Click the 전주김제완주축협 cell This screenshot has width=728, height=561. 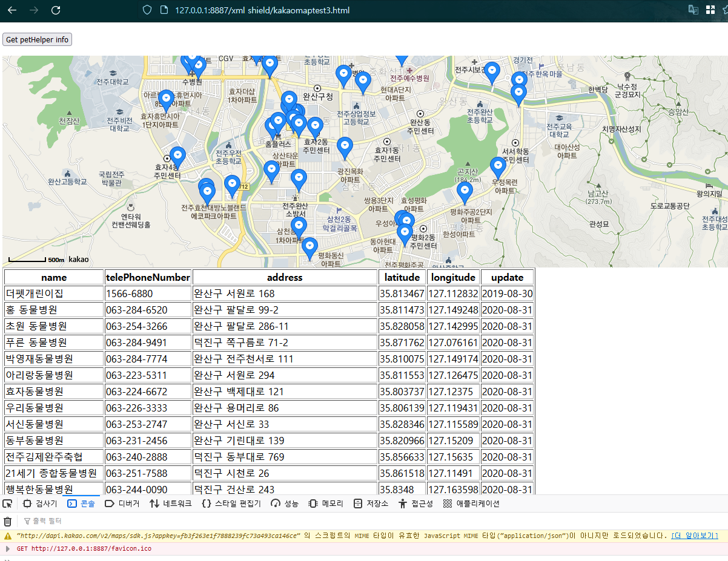(x=54, y=457)
